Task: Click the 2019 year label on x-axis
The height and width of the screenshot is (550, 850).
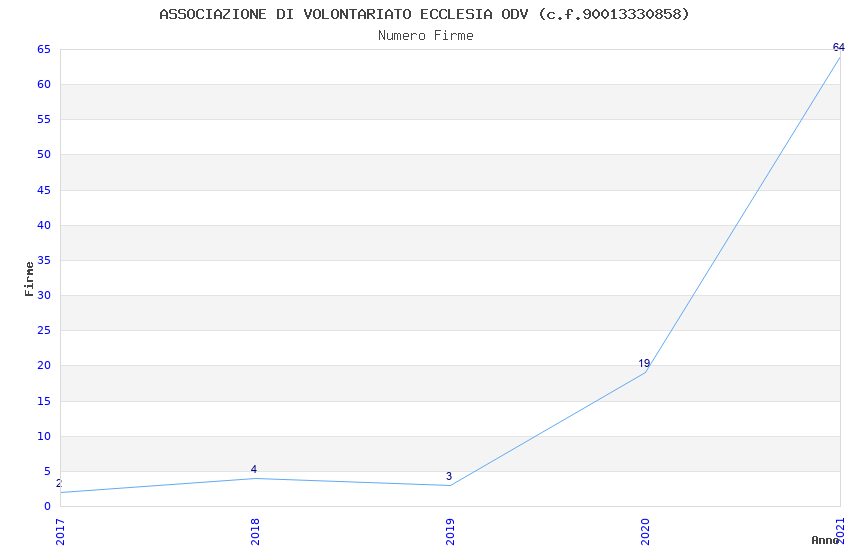Action: tap(450, 532)
